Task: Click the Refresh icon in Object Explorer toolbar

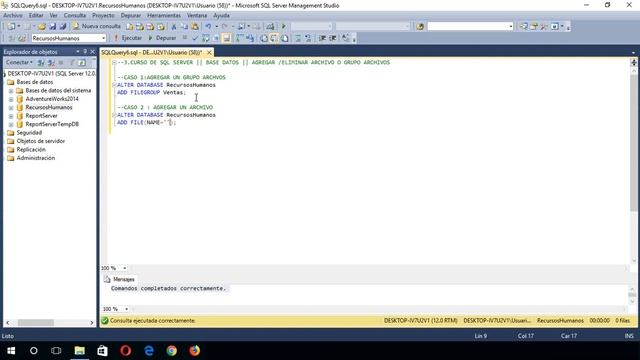Action: (x=82, y=62)
